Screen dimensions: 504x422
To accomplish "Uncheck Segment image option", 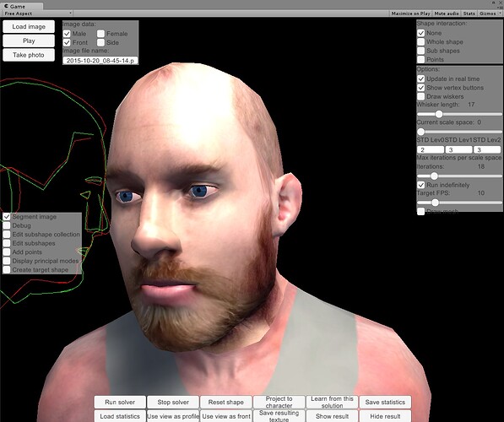I will [x=7, y=217].
